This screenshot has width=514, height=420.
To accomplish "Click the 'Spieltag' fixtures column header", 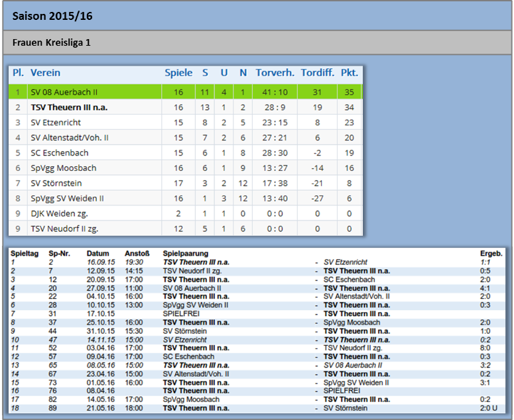I will pos(25,253).
